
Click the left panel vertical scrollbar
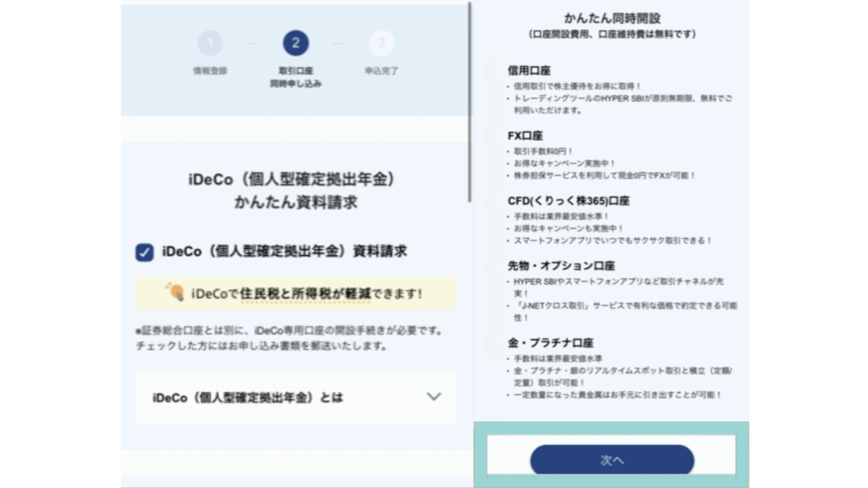(x=471, y=102)
